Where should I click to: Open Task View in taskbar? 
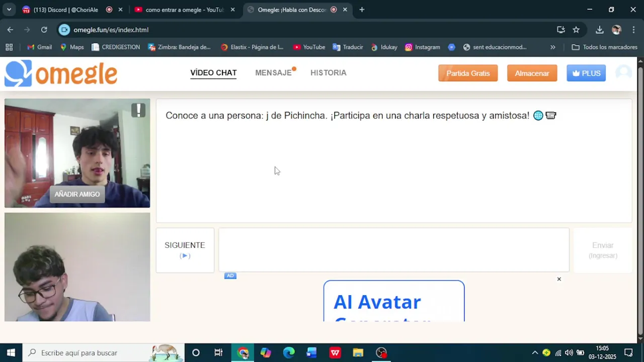point(218,352)
